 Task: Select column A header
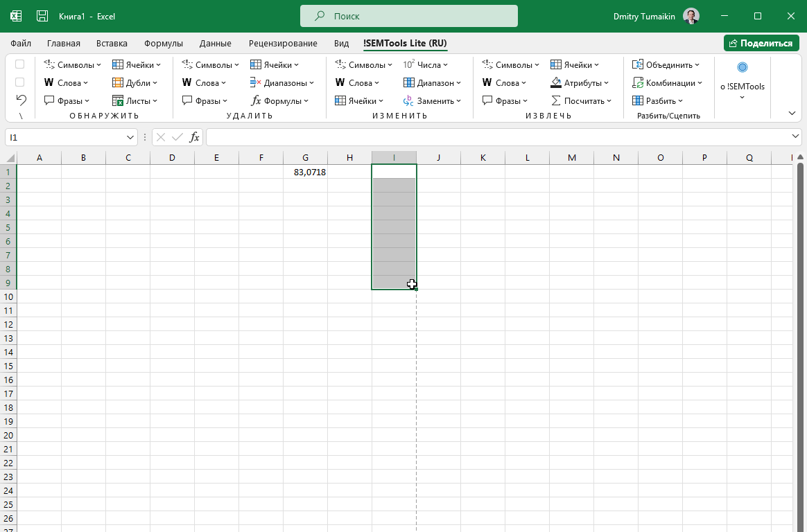point(39,157)
